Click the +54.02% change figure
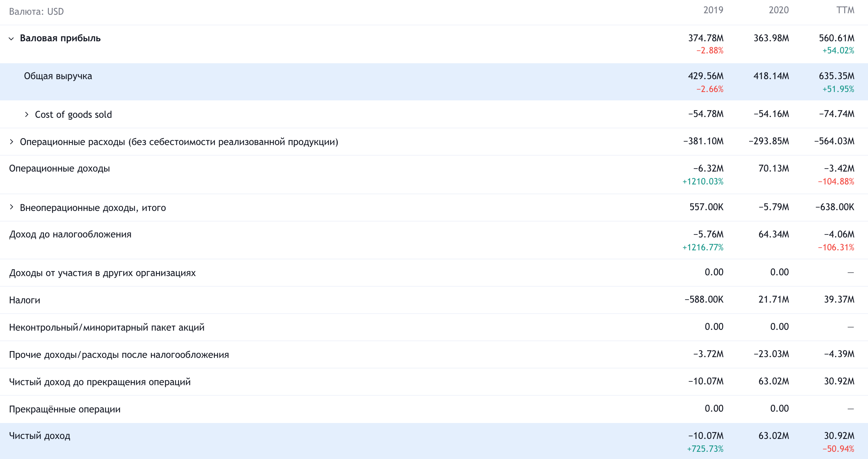This screenshot has height=459, width=868. click(838, 51)
